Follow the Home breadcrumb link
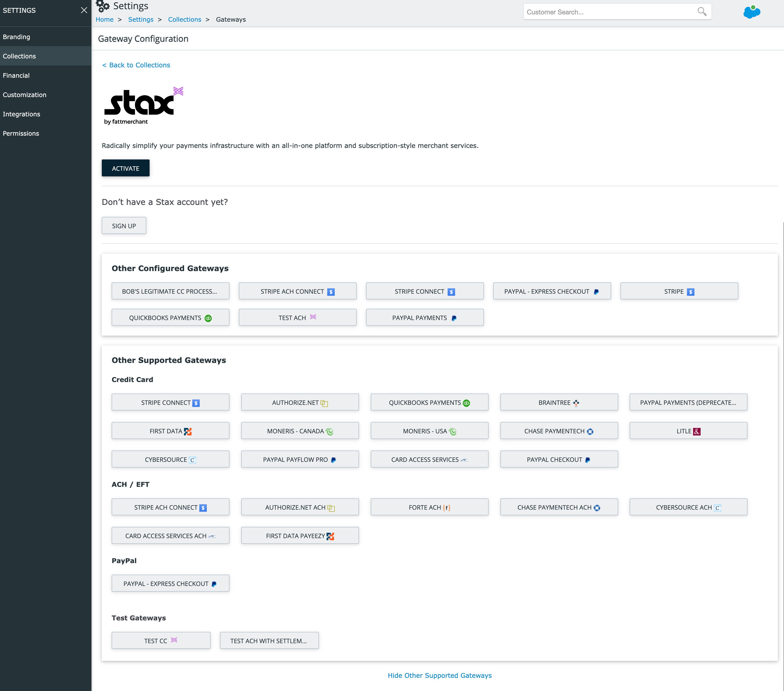The image size is (784, 691). tap(104, 20)
